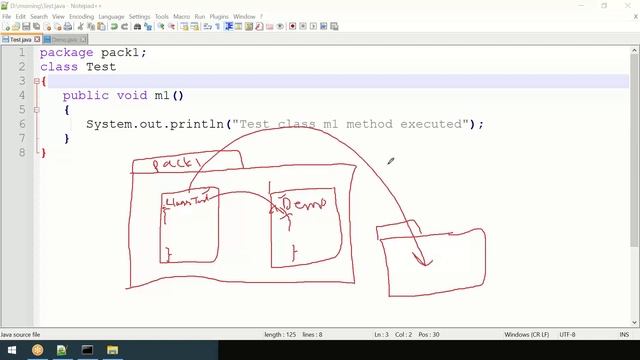Open the Document Map panel icon
Screen dimensions: 640x360
click(x=248, y=27)
